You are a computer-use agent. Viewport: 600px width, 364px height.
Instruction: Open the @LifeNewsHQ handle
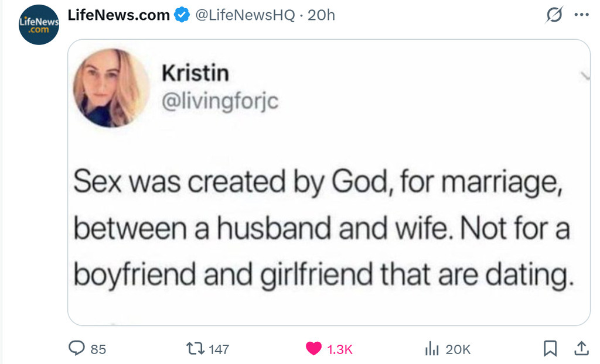click(244, 16)
